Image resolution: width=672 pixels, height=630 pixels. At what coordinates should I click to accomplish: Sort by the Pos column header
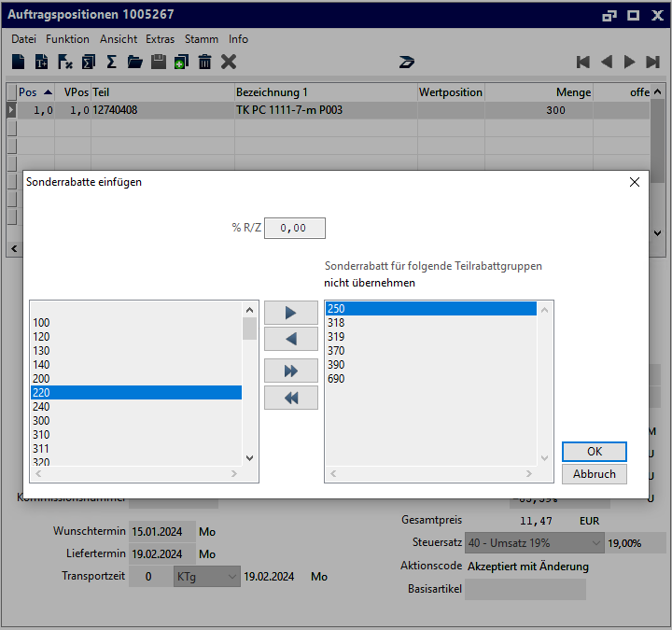pos(35,92)
